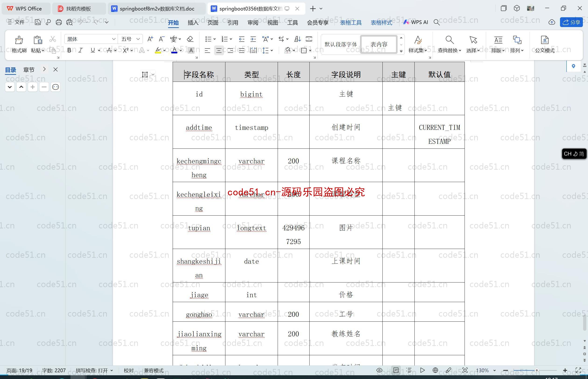
Task: Click the Decrease indent icon
Action: pos(242,39)
